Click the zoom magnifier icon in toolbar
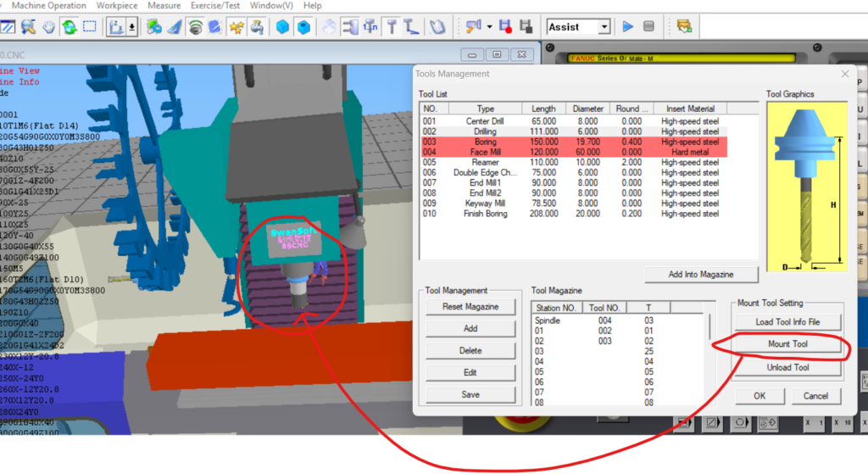Screen dimensions: 868x474 point(29,27)
